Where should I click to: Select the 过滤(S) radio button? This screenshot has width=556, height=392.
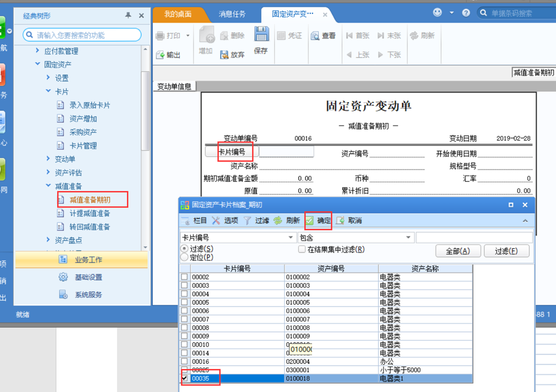coord(185,249)
